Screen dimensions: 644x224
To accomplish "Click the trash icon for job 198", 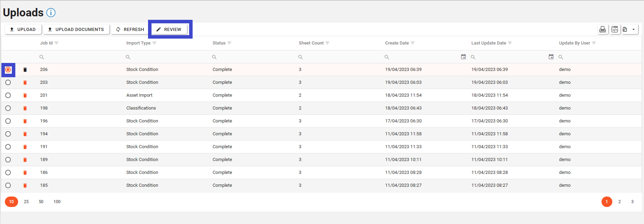I will coord(25,109).
